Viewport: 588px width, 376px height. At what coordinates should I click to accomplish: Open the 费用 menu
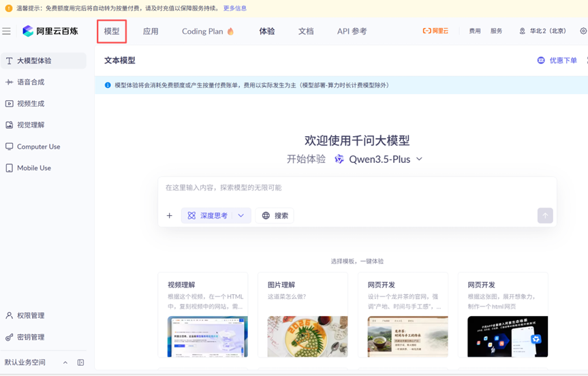pos(474,31)
